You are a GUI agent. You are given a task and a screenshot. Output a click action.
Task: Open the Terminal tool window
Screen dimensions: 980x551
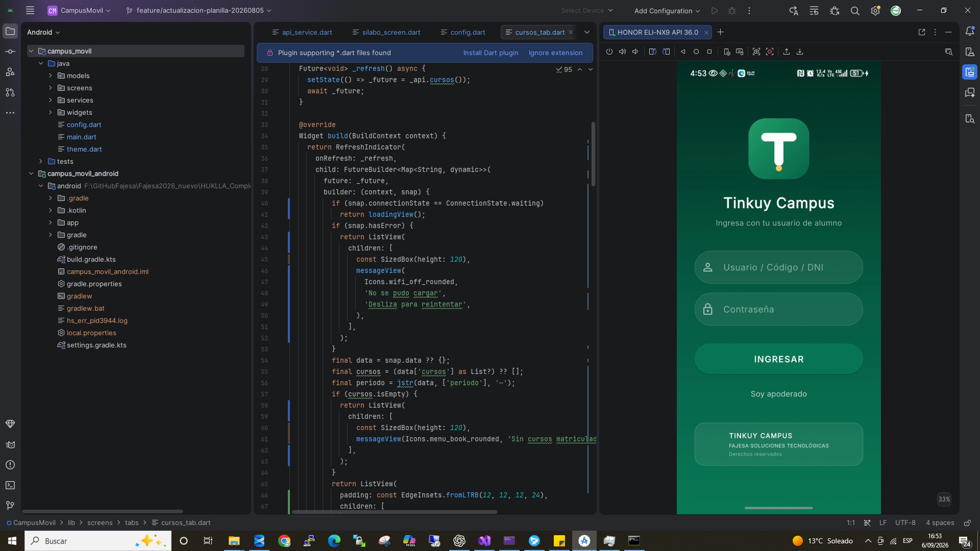tap(10, 485)
